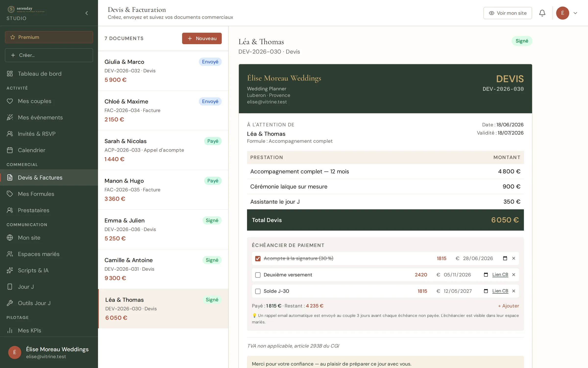588x368 pixels.
Task: Open Prestataires icon
Action: pos(10,210)
